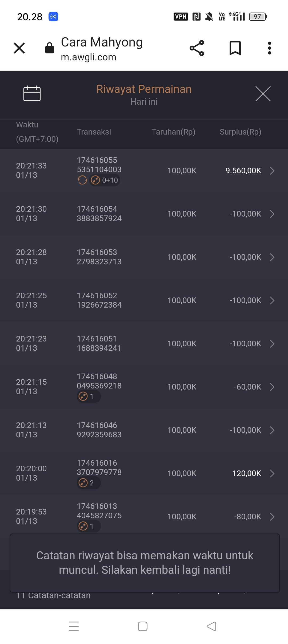This screenshot has width=288, height=644.
Task: Expand the -60,00K surplus row chevron
Action: (x=272, y=387)
